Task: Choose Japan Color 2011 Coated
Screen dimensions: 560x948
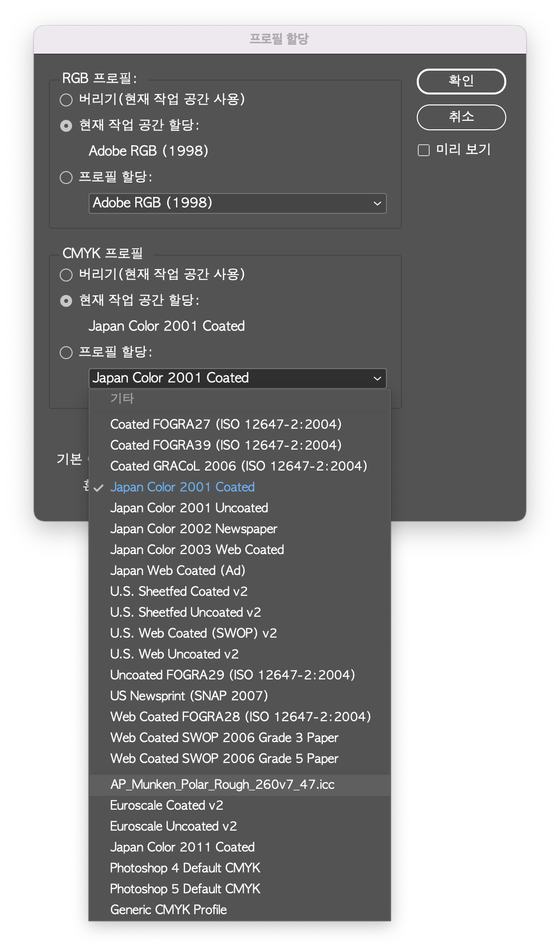Action: pos(240,847)
